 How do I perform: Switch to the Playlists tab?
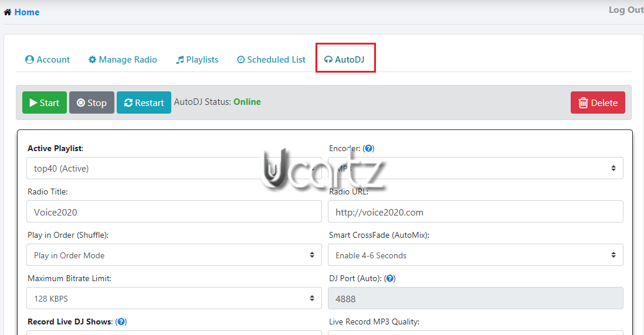(197, 60)
